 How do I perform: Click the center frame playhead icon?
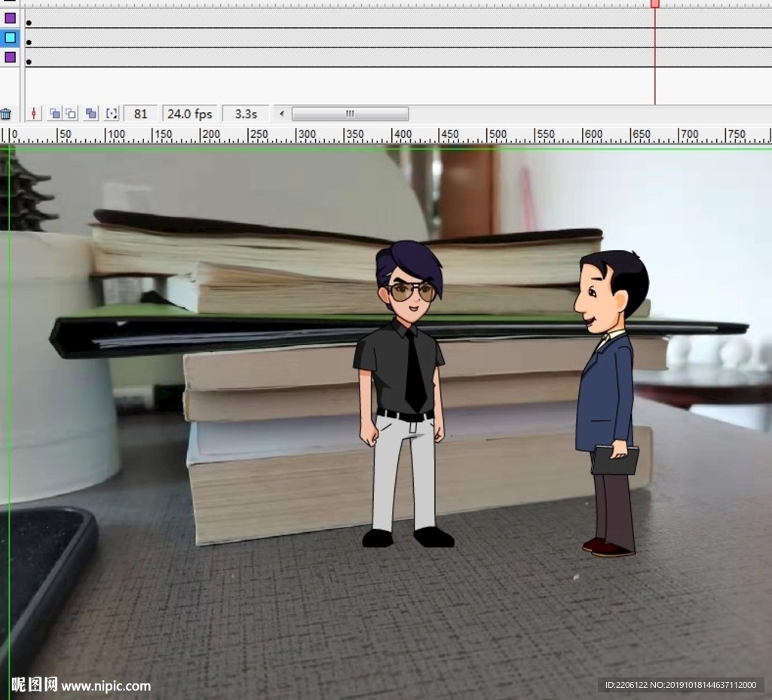point(34,114)
